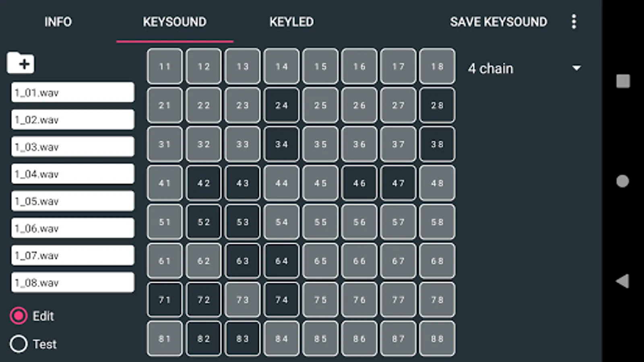Choose the 1_05.wav sound file

point(72,201)
